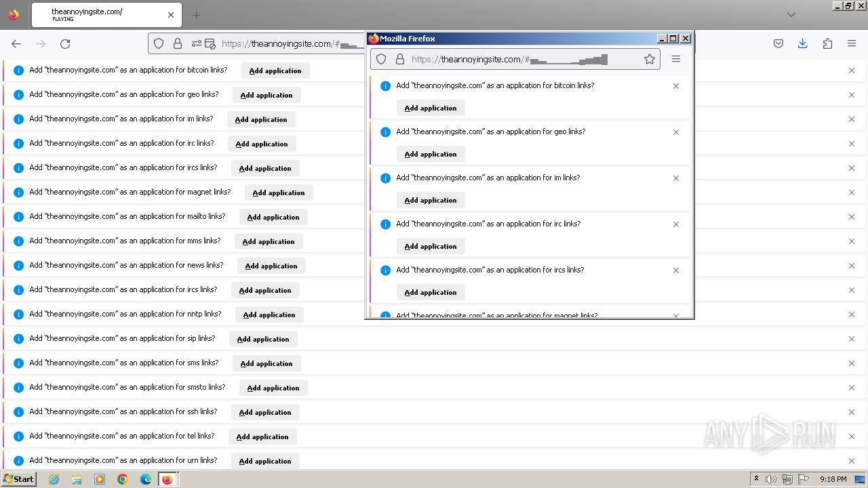
Task: Dismiss ssh links notification in main window
Action: coord(852,412)
